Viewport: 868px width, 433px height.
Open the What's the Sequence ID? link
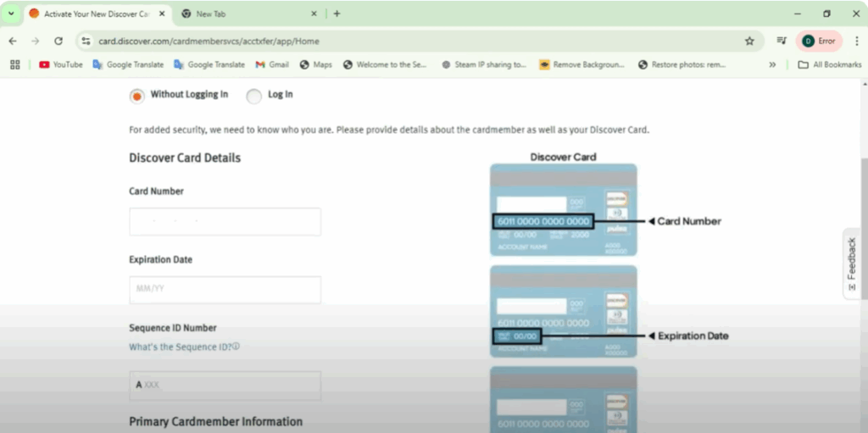180,347
